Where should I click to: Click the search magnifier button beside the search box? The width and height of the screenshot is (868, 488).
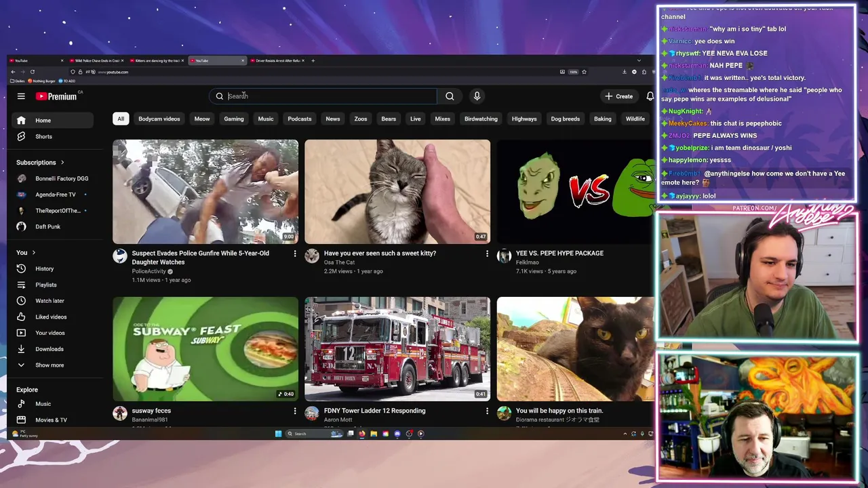pos(450,96)
